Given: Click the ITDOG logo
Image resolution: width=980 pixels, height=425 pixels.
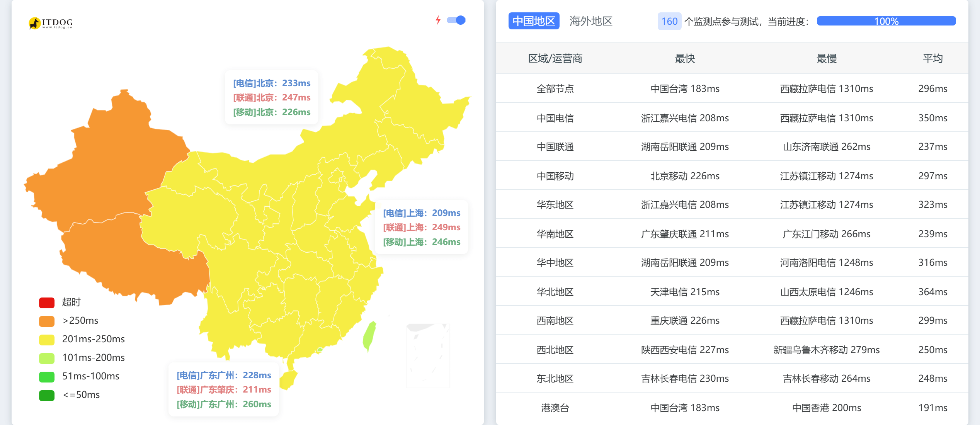Looking at the screenshot, I should (51, 23).
